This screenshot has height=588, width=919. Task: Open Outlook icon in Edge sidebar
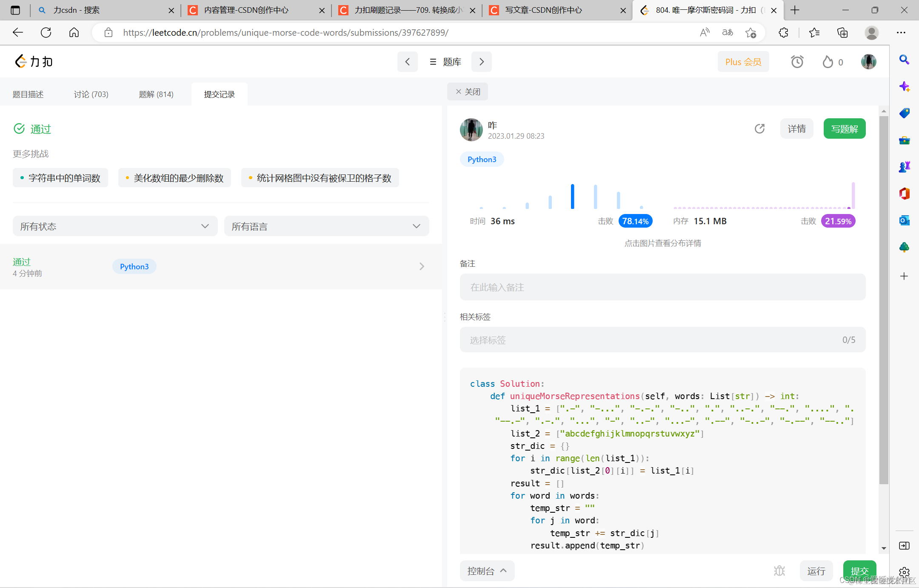pyautogui.click(x=904, y=220)
